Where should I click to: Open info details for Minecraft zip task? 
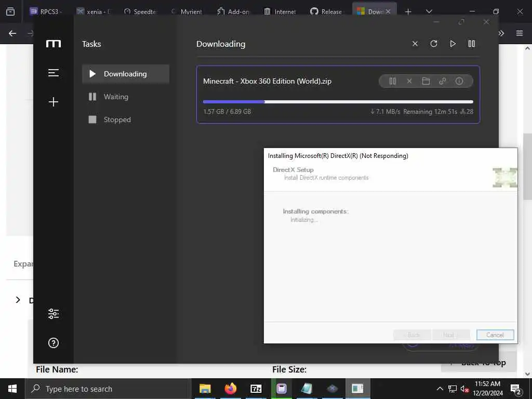(x=459, y=81)
